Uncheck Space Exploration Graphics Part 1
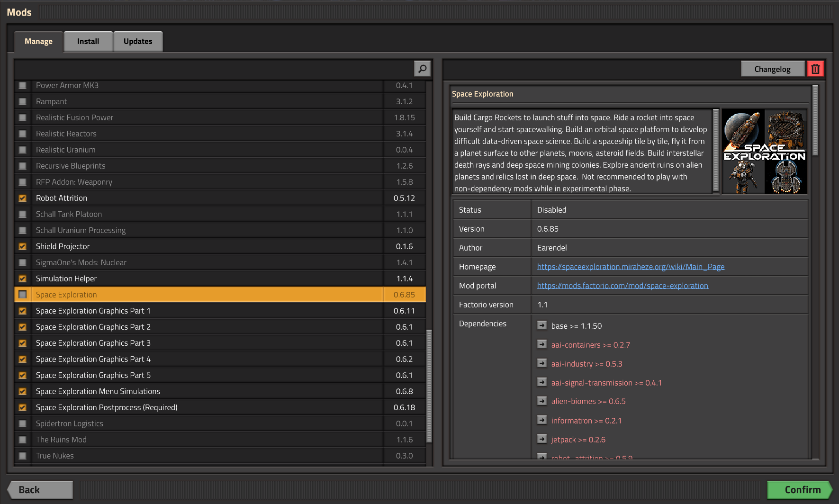The height and width of the screenshot is (504, 839). [x=22, y=311]
